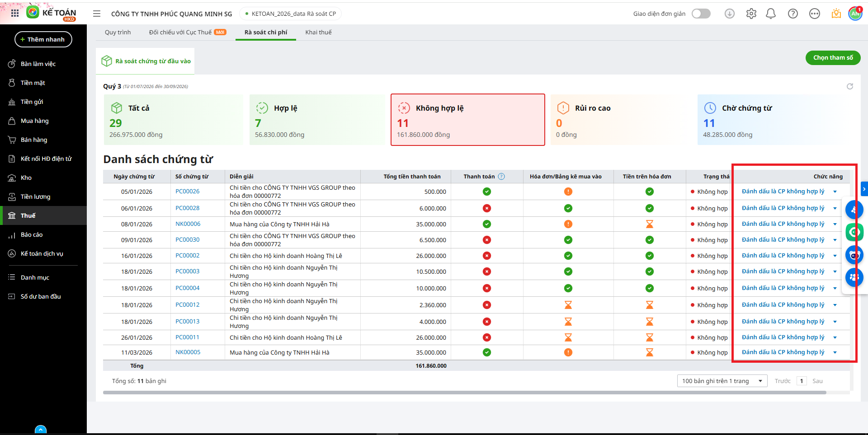Open Báo cáo in the sidebar
Image resolution: width=868 pixels, height=435 pixels.
(32, 234)
